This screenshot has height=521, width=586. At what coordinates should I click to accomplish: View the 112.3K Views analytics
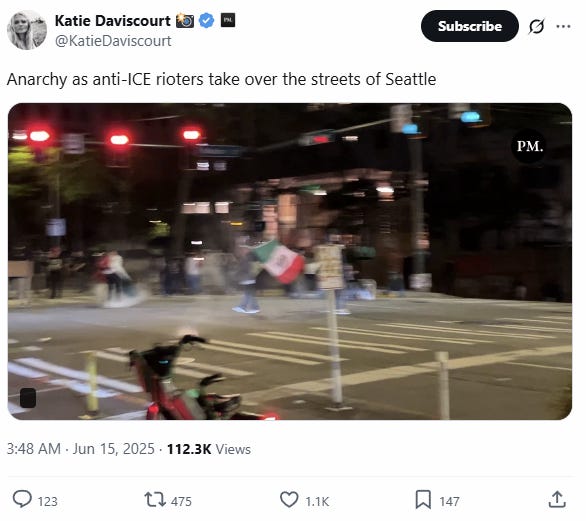tap(209, 449)
